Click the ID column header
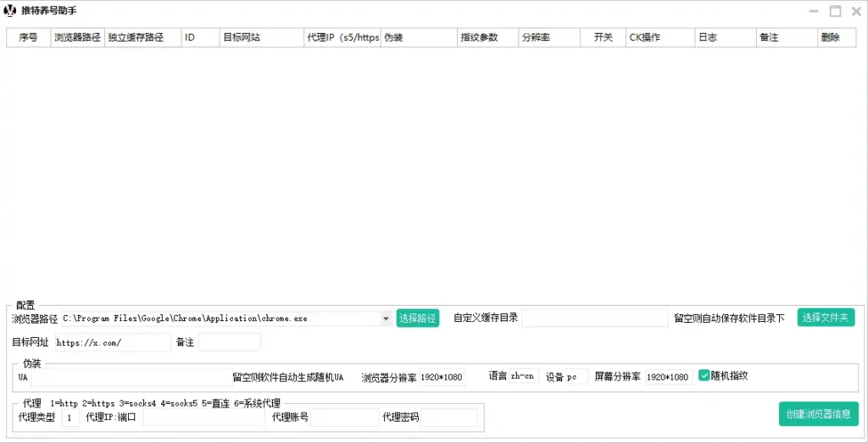This screenshot has width=868, height=443. (200, 37)
